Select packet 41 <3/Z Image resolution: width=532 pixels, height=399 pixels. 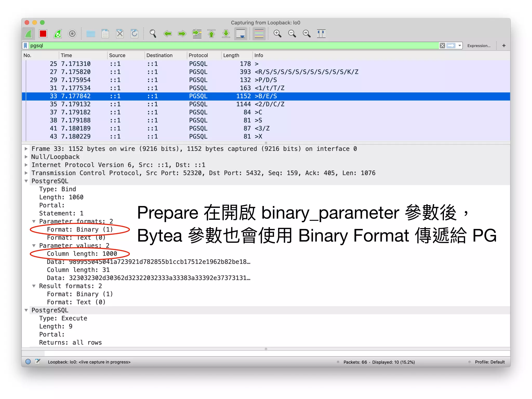(x=266, y=128)
